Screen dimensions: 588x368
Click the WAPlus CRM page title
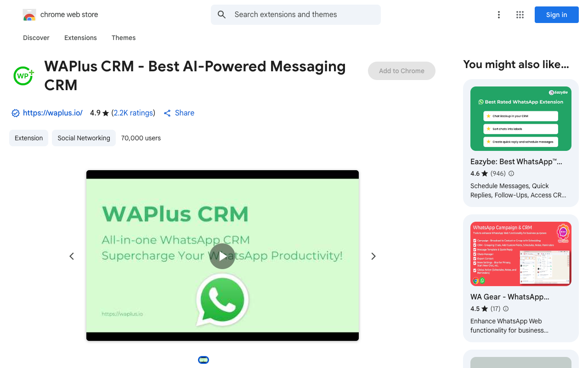click(x=195, y=75)
